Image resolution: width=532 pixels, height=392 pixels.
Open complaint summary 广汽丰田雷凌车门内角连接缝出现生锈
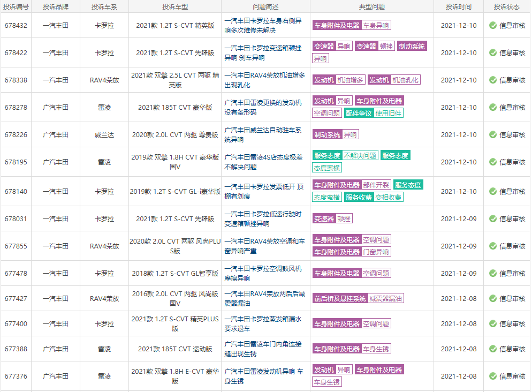263,349
